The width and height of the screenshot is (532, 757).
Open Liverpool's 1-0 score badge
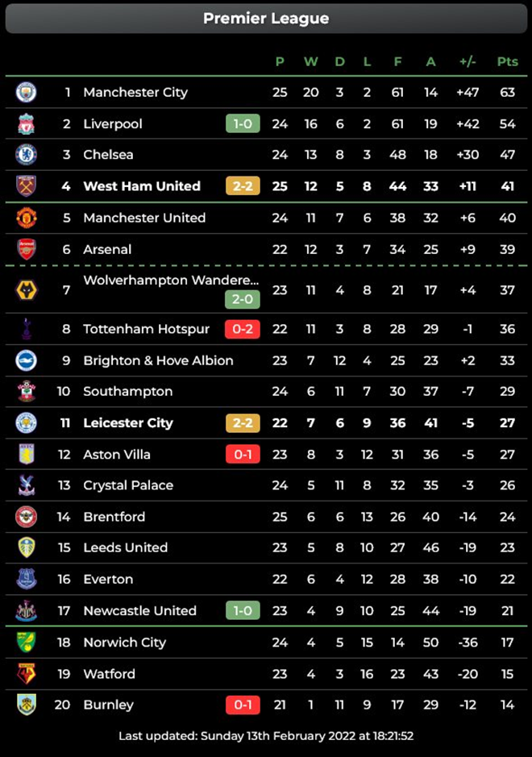pos(242,123)
